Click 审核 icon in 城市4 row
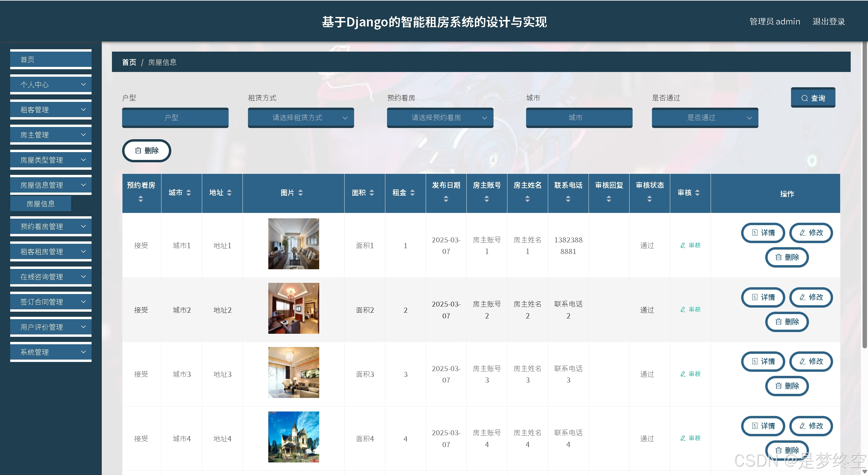This screenshot has width=868, height=475. (690, 438)
